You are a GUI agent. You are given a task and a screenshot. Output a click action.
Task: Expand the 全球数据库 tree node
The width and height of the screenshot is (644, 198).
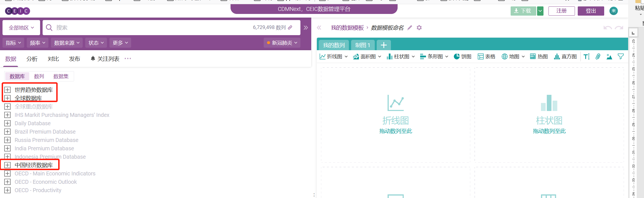pos(8,98)
